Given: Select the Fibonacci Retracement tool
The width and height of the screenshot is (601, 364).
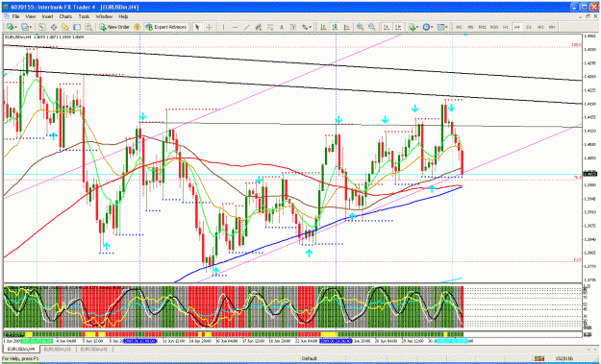Looking at the screenshot, I should pyautogui.click(x=270, y=27).
